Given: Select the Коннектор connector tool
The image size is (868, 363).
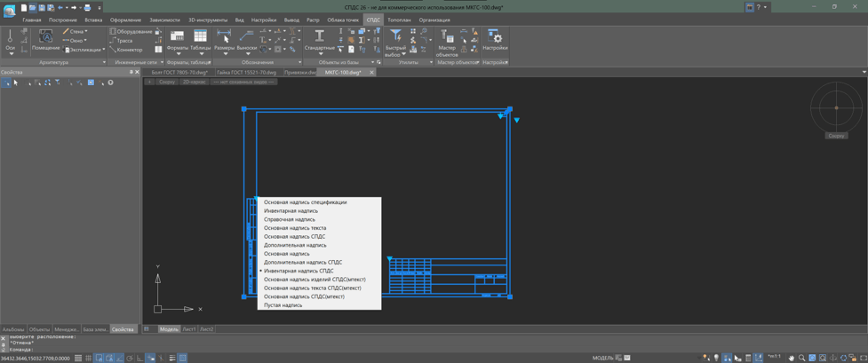Looking at the screenshot, I should pyautogui.click(x=125, y=49).
